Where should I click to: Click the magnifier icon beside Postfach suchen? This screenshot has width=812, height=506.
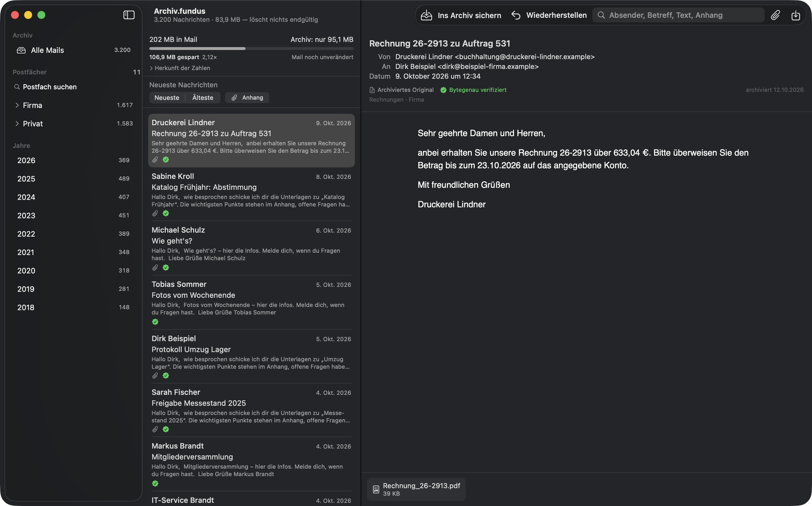point(17,87)
